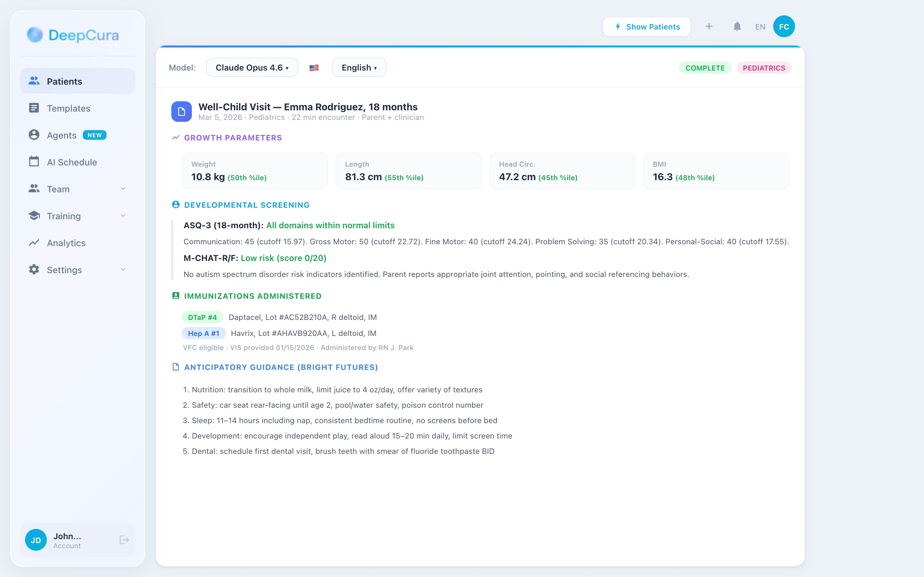Open the Claude Opus 4.6 model dropdown
The width and height of the screenshot is (924, 577).
tap(252, 67)
